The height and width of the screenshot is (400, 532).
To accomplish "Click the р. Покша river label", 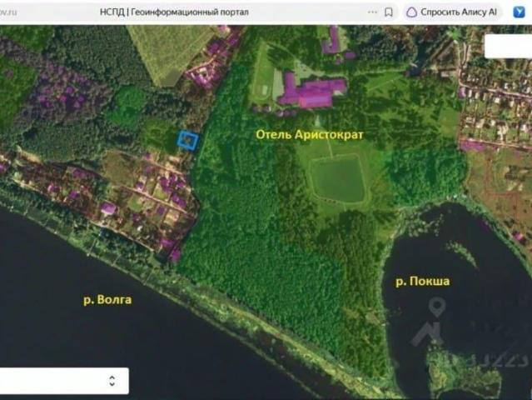I will point(423,281).
